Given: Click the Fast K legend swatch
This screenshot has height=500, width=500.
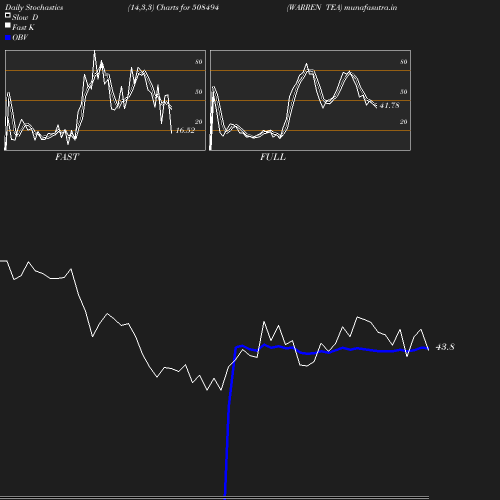Looking at the screenshot, I should tap(8, 25).
